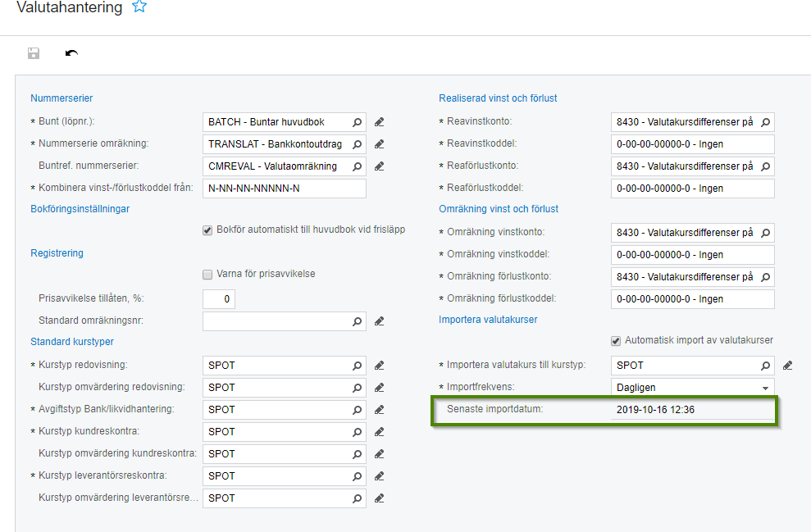Click the Senaste importdatum value field

click(690, 410)
